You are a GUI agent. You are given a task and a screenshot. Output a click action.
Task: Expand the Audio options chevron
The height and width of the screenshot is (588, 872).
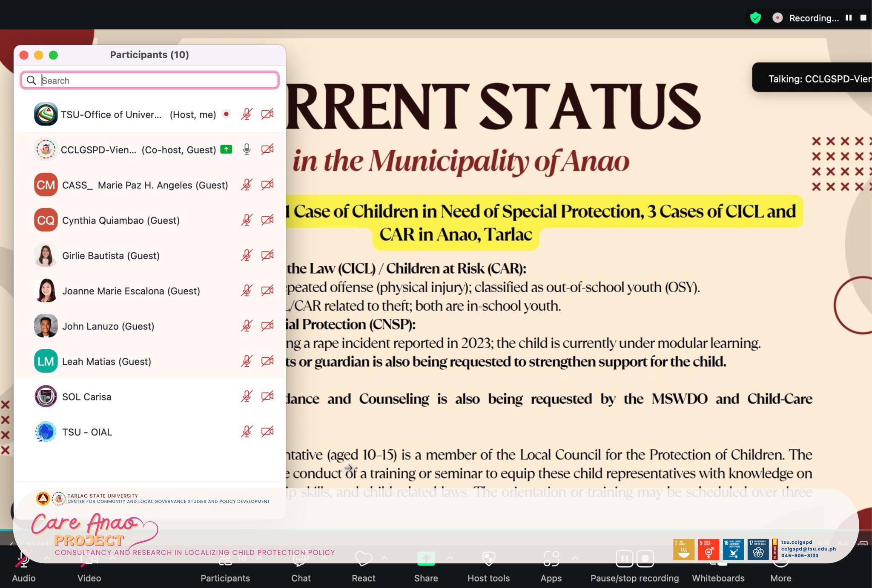pyautogui.click(x=47, y=558)
